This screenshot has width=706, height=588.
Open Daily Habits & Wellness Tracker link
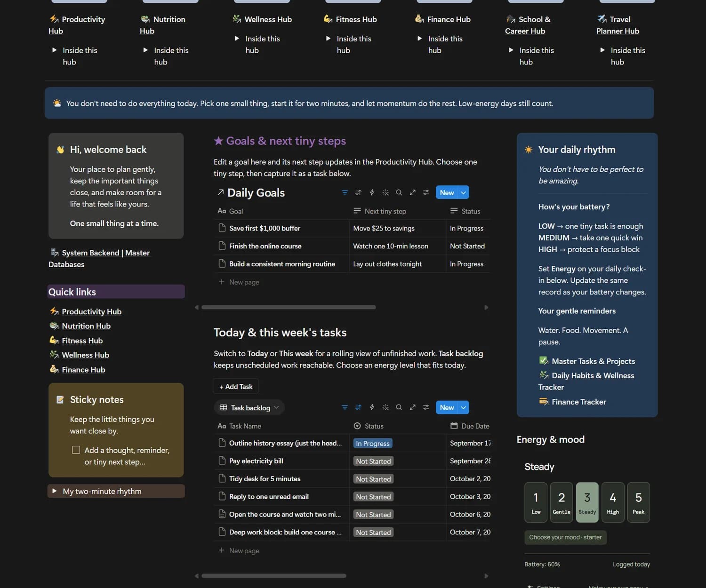click(586, 381)
